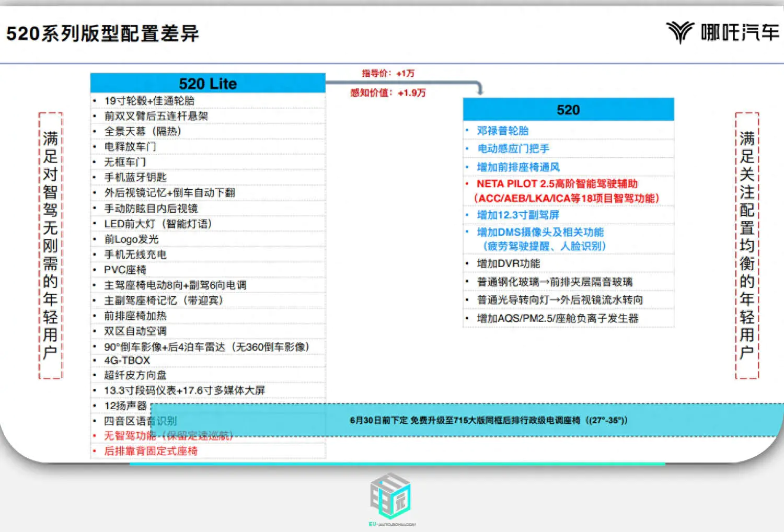Select the row '电释放车门'
This screenshot has height=532, width=784.
tap(208, 147)
